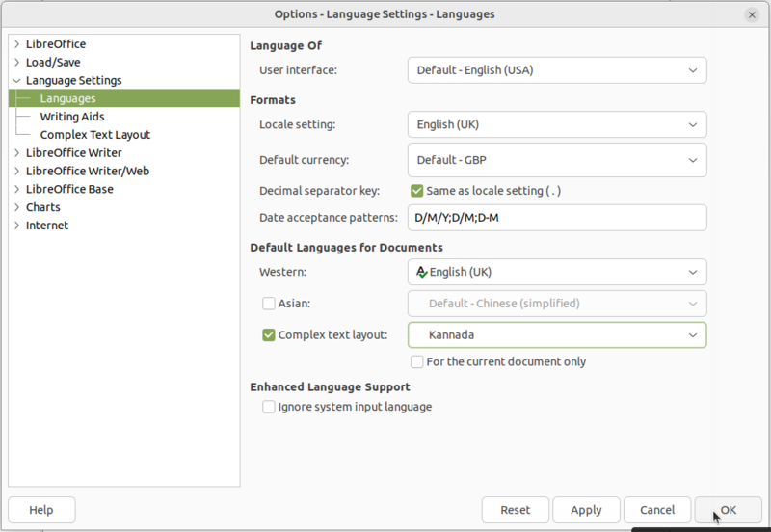Confirm settings with the OK button

coord(729,510)
